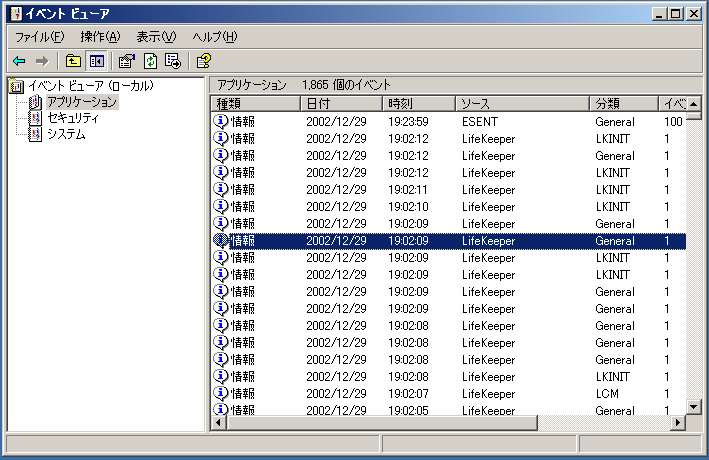Click the info icon on the ESENT row
709x460 pixels.
click(x=221, y=121)
